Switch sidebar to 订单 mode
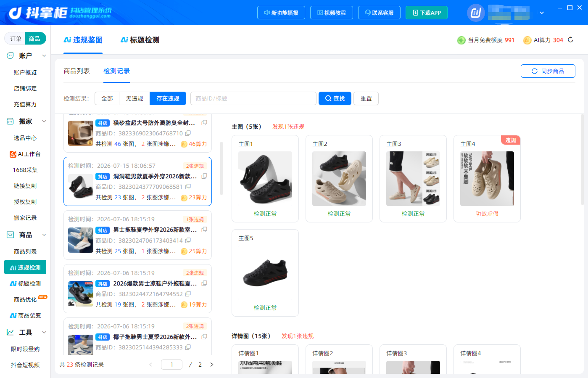Viewport: 588px width, 378px height. [x=16, y=39]
